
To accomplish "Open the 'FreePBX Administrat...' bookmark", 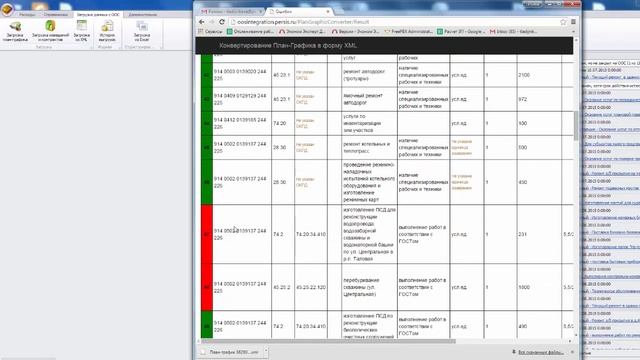I will [409, 31].
